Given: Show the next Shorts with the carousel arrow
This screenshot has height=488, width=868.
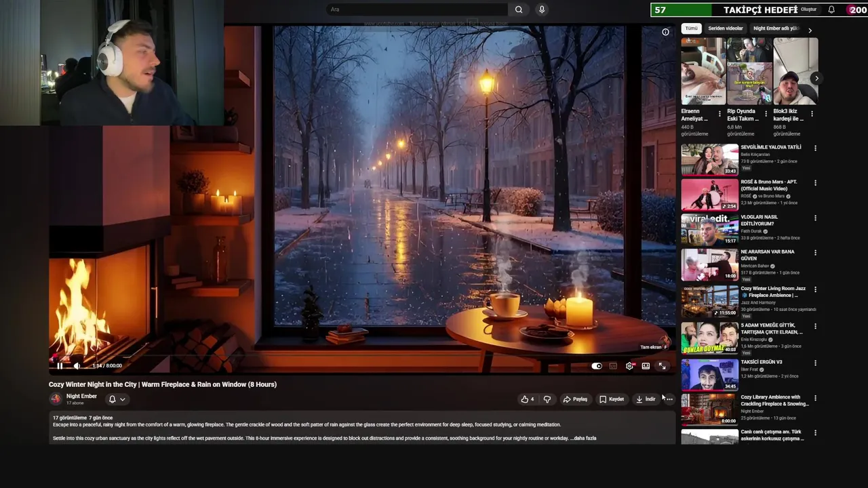Looking at the screenshot, I should coord(816,78).
